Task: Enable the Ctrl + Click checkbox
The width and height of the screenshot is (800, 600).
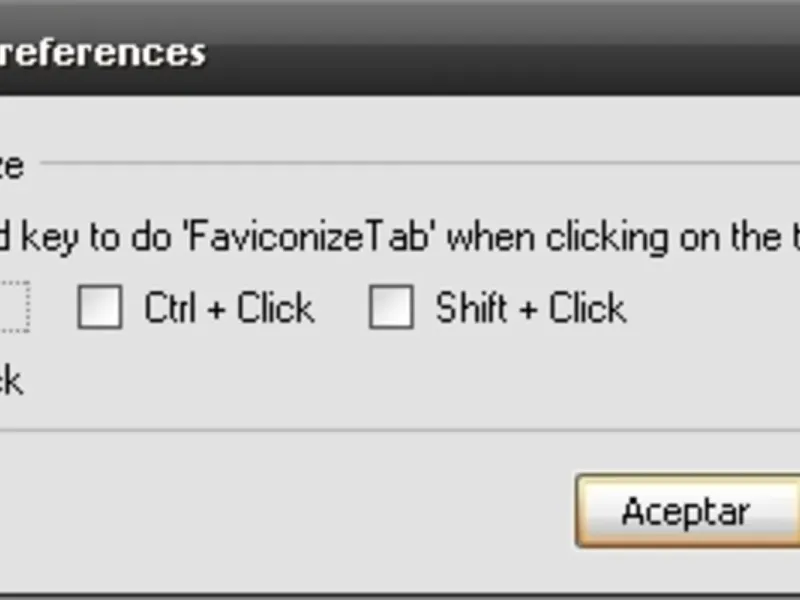Action: [x=100, y=307]
